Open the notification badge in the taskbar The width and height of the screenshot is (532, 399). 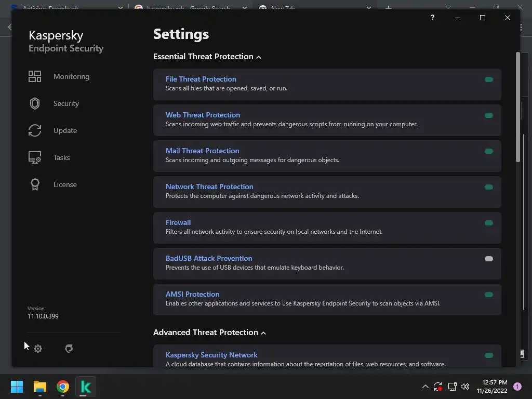(x=517, y=387)
